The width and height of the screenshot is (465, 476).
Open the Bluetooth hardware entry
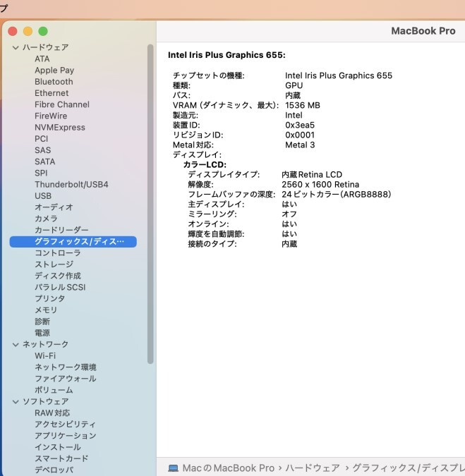click(x=54, y=82)
